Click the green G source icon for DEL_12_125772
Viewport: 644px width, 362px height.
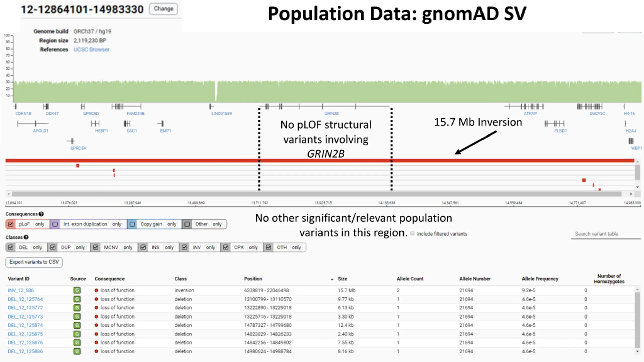pos(77,308)
